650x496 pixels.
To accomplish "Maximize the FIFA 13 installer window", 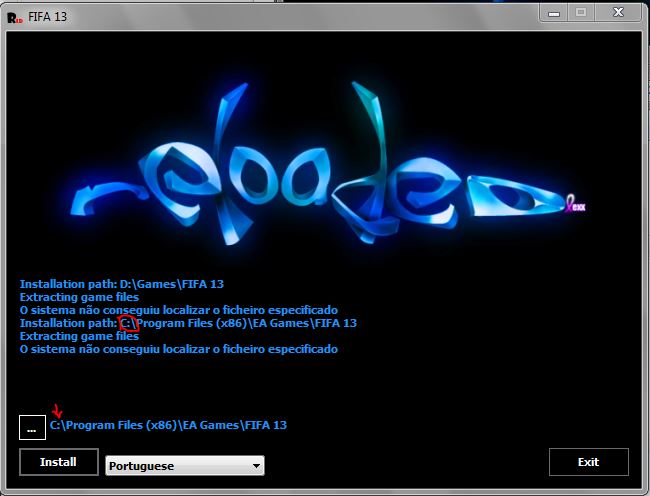I will click(x=582, y=11).
